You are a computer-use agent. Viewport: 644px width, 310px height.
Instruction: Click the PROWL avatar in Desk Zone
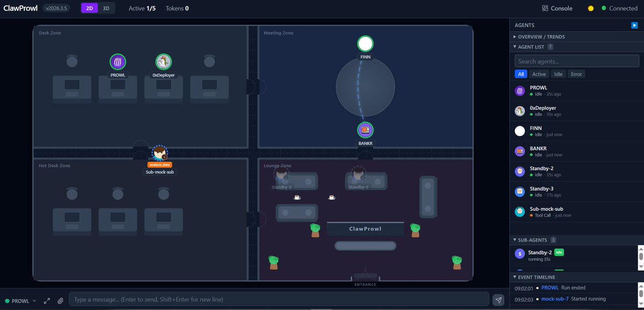pyautogui.click(x=118, y=62)
